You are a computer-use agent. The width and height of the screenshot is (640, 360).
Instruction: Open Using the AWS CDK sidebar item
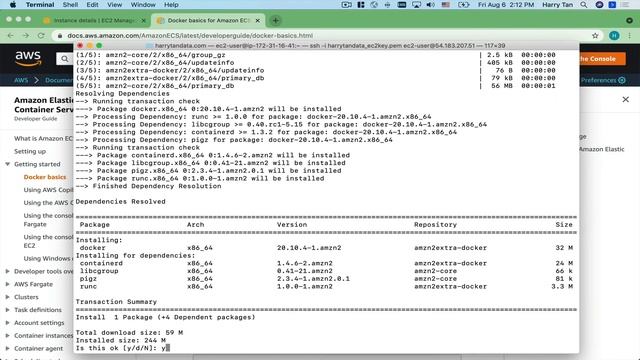(48, 203)
